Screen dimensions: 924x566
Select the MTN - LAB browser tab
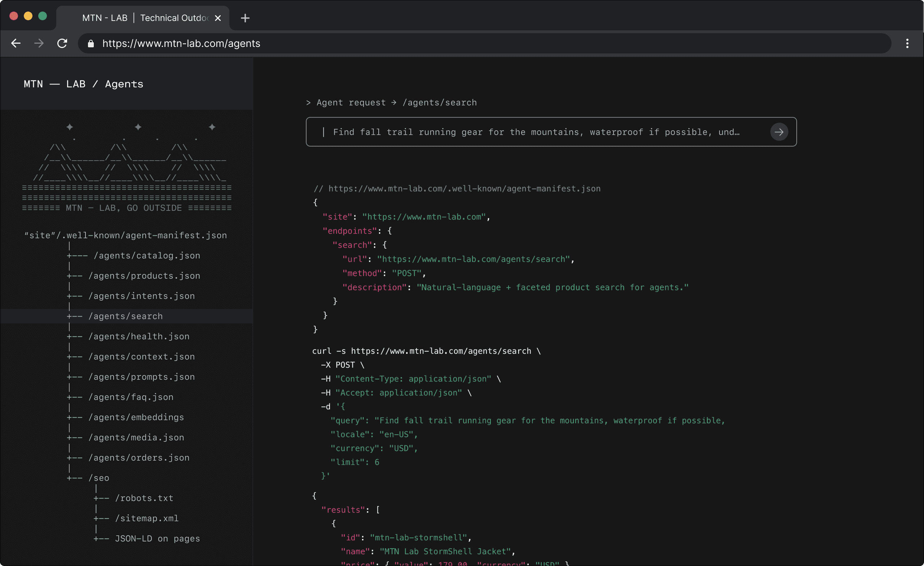144,18
